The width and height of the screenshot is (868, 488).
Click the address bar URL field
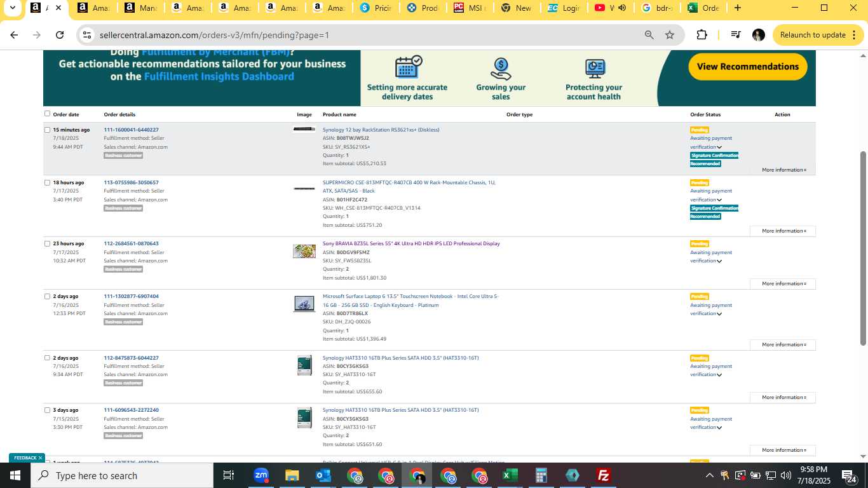(x=369, y=35)
